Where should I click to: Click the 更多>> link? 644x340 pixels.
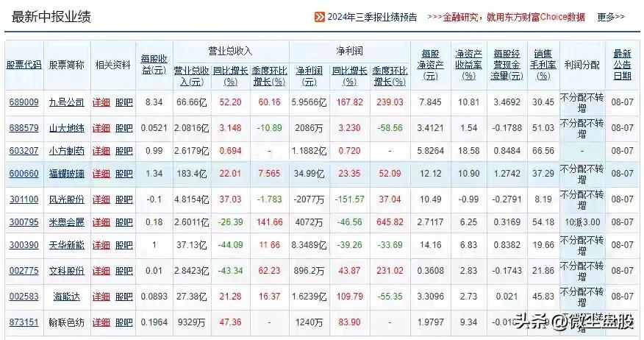click(x=611, y=17)
